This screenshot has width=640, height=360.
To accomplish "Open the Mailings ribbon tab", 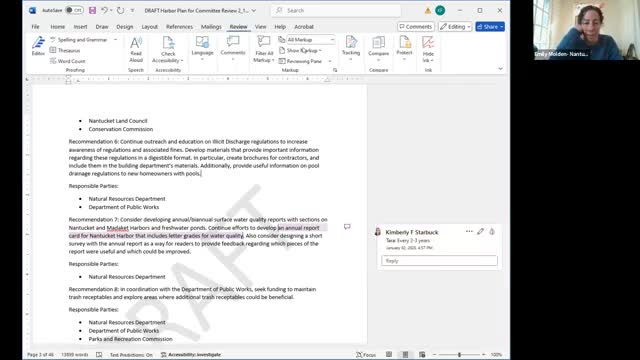I will click(x=211, y=27).
